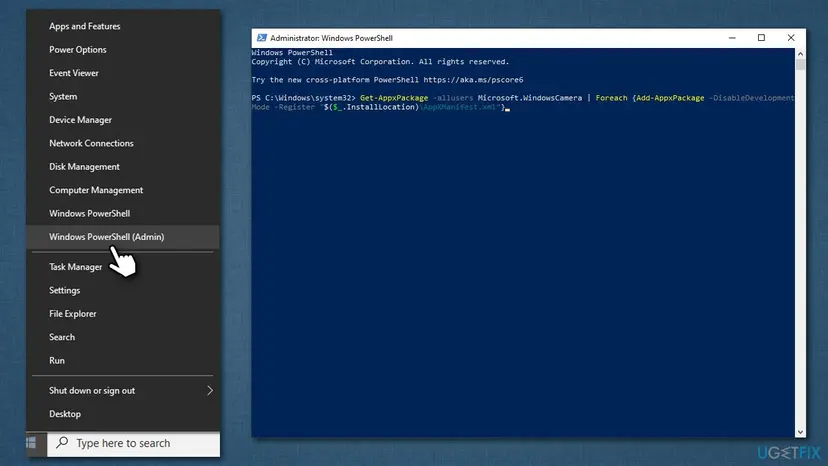
Task: Open the Run dialog
Action: pos(57,360)
